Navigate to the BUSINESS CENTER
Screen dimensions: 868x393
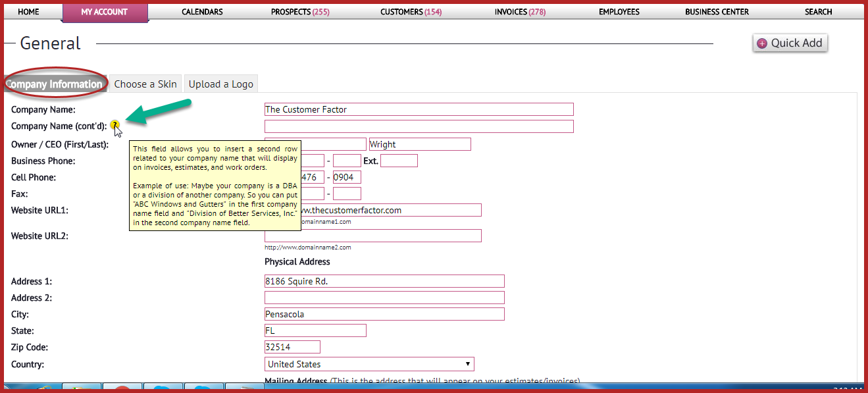(717, 11)
